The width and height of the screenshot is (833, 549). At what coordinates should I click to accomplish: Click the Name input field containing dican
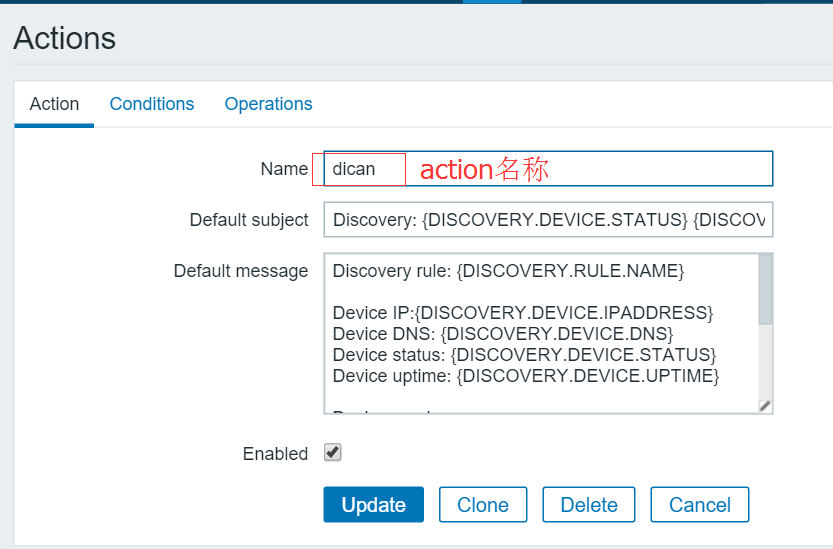[x=548, y=169]
